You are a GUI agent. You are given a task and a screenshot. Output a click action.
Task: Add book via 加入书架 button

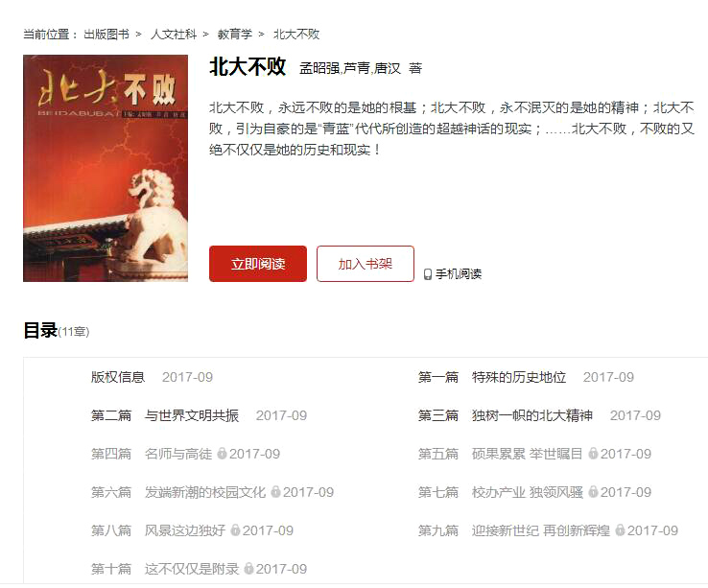pos(366,264)
